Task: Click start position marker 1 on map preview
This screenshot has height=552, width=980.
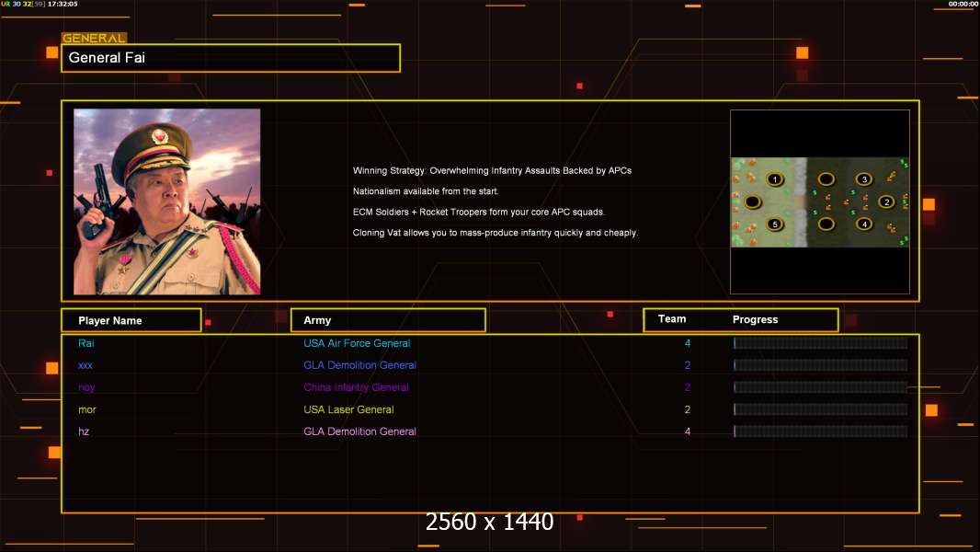Action: (x=775, y=179)
